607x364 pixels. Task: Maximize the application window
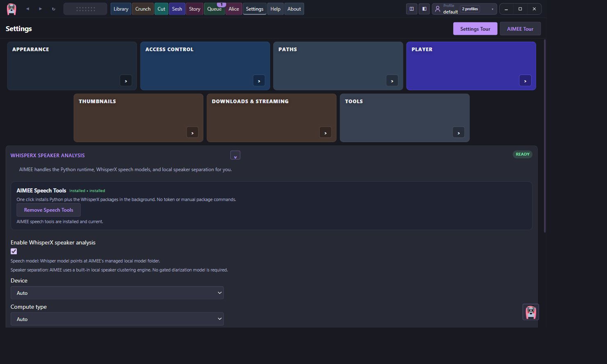tap(520, 9)
